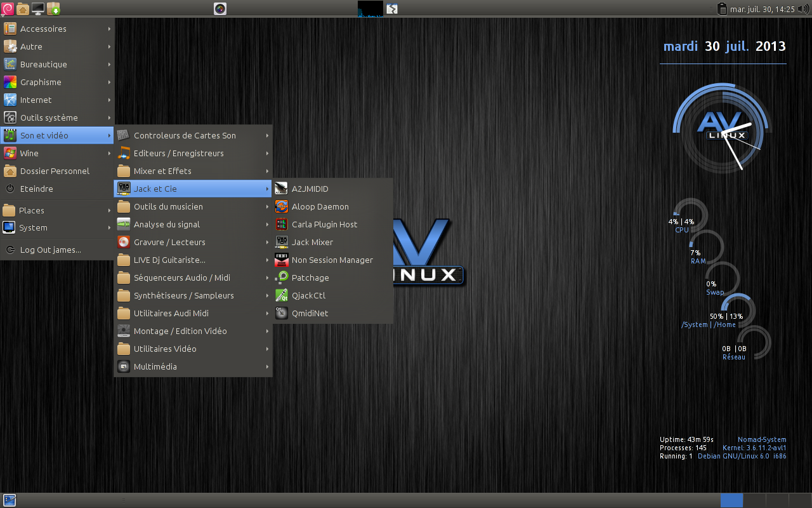The height and width of the screenshot is (508, 812).
Task: Open Places menu entry
Action: pos(57,210)
